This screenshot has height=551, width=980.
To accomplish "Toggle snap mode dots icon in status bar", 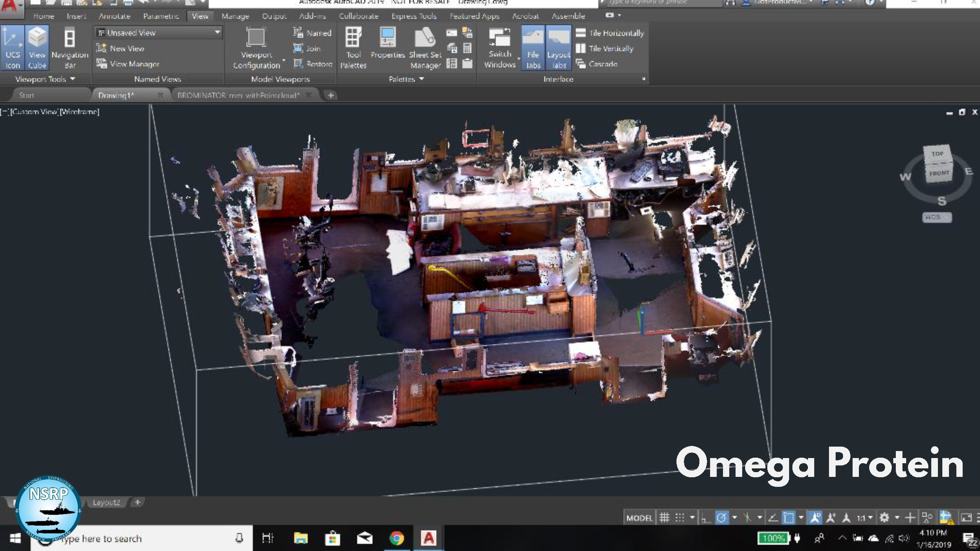I will 680,518.
